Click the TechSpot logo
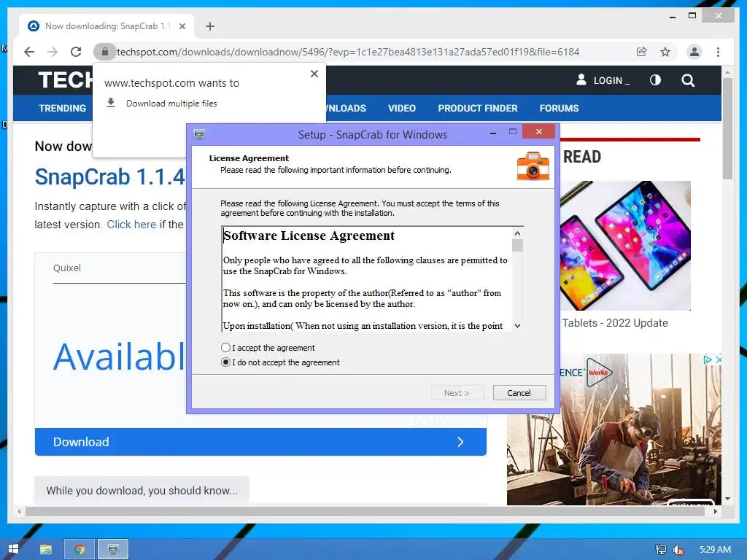 66,80
